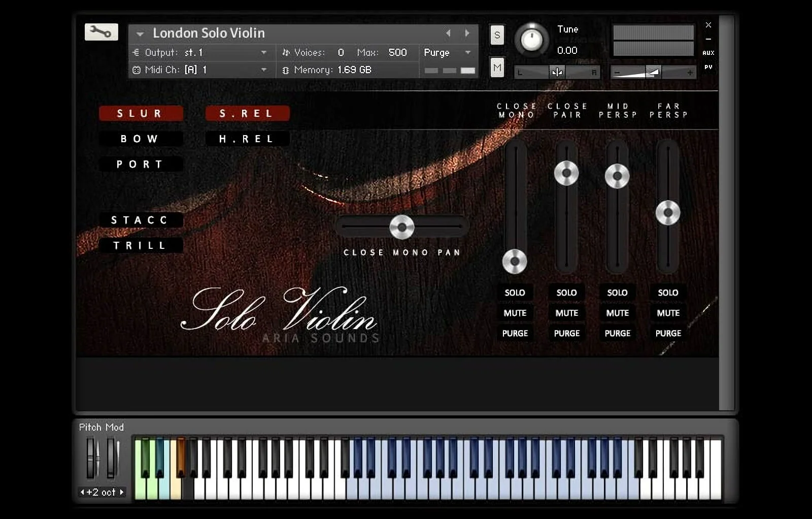Screen dimensions: 812x519
Task: Click the Voices counter icon
Action: pyautogui.click(x=287, y=52)
